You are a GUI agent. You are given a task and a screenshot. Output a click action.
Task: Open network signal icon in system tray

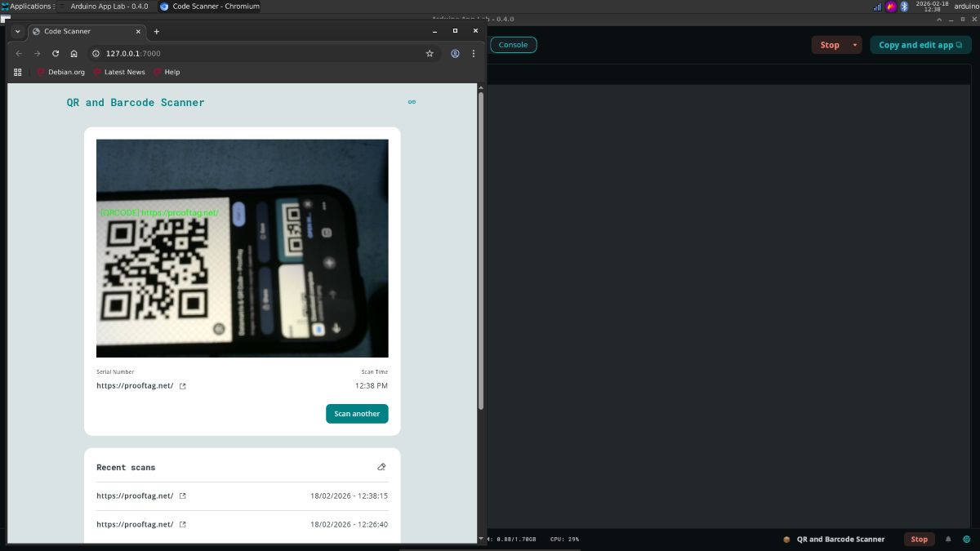coord(878,6)
